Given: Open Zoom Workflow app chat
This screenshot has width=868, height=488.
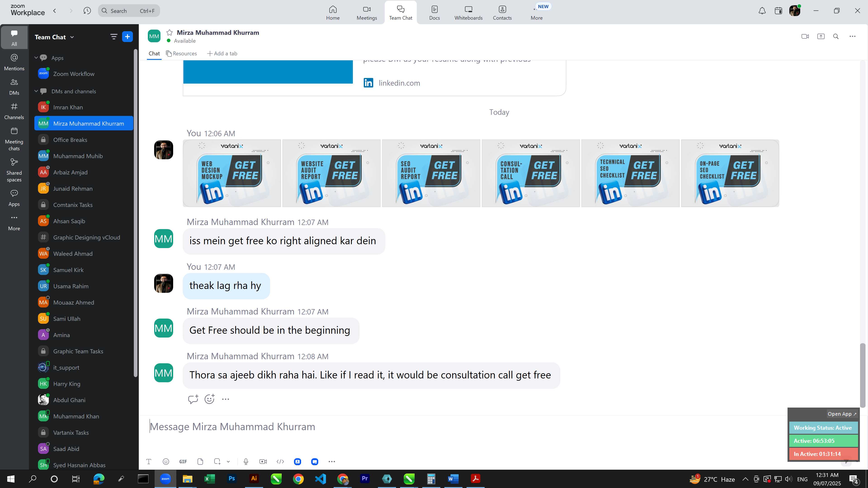Looking at the screenshot, I should (x=84, y=74).
